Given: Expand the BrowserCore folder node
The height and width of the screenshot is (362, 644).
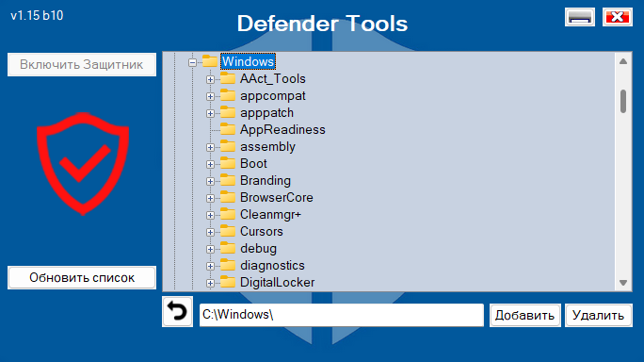Looking at the screenshot, I should [x=210, y=198].
